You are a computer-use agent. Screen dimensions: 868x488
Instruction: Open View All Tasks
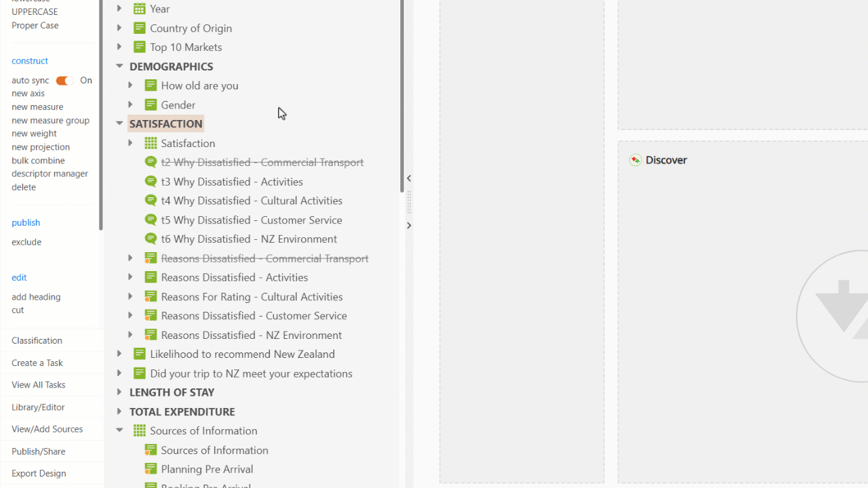tap(39, 385)
